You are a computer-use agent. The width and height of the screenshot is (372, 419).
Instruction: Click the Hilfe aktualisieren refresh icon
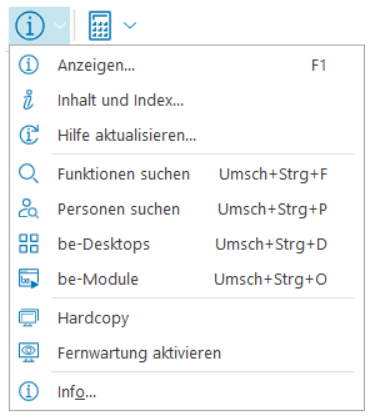pos(29,135)
